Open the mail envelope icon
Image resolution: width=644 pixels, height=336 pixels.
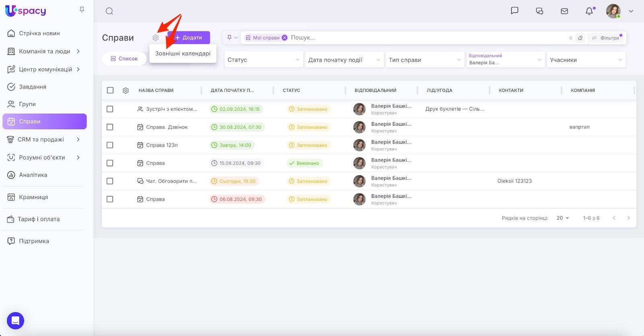click(564, 11)
